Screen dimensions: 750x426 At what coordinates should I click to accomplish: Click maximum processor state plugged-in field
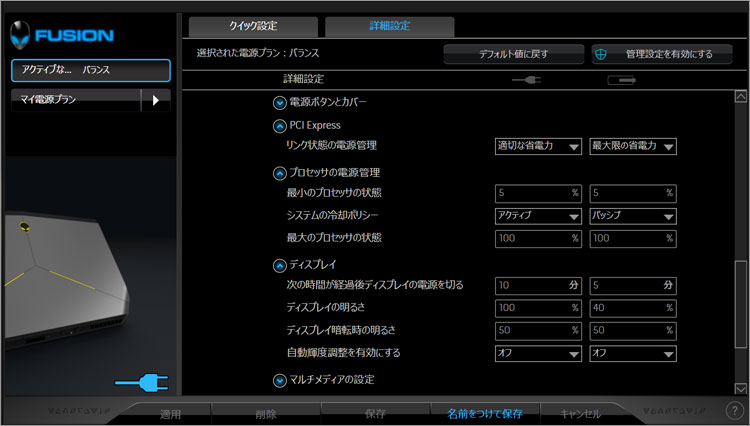point(538,239)
